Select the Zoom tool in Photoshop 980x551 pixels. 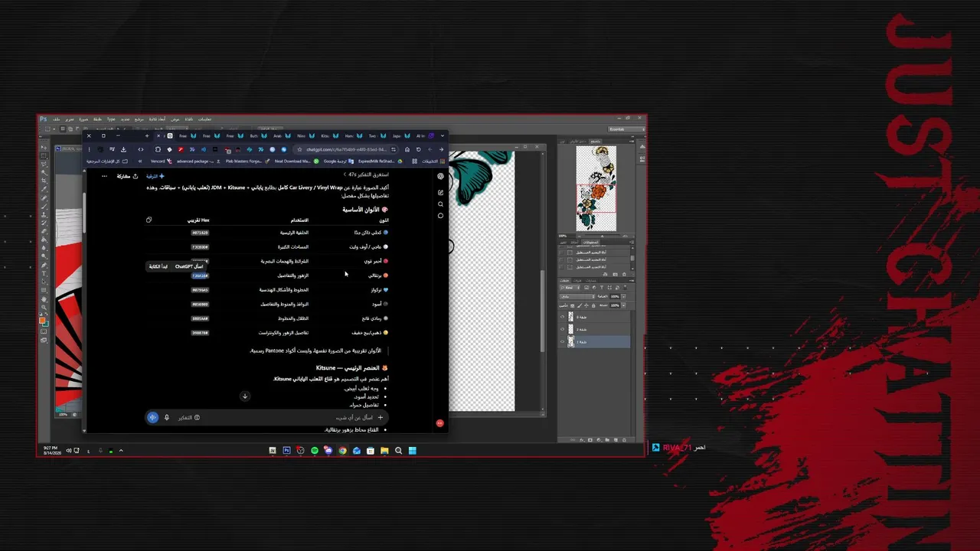pos(44,307)
